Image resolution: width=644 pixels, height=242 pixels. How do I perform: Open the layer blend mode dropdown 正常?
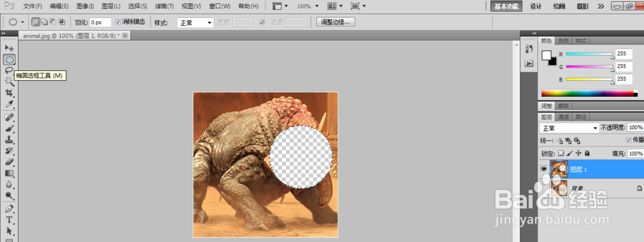(x=569, y=128)
